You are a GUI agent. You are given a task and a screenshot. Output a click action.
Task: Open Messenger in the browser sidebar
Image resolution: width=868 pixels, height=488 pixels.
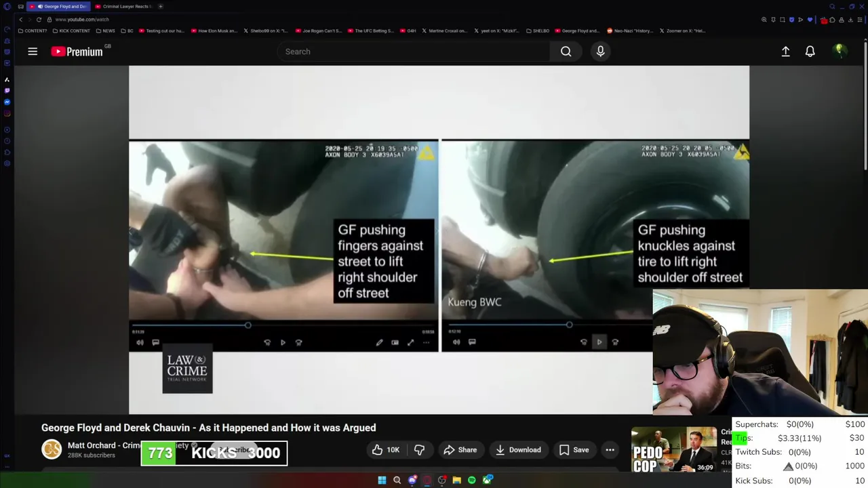(x=7, y=102)
